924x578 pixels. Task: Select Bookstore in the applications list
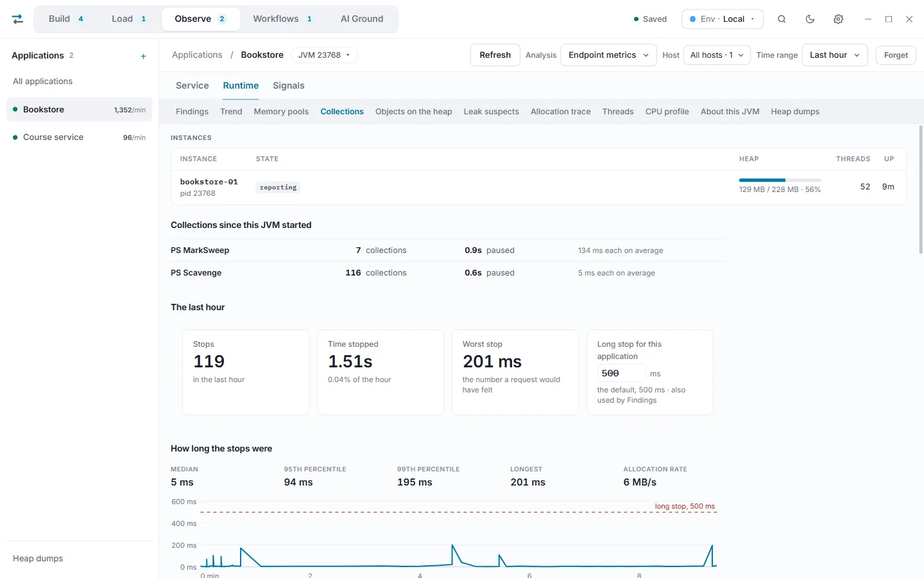tap(80, 110)
